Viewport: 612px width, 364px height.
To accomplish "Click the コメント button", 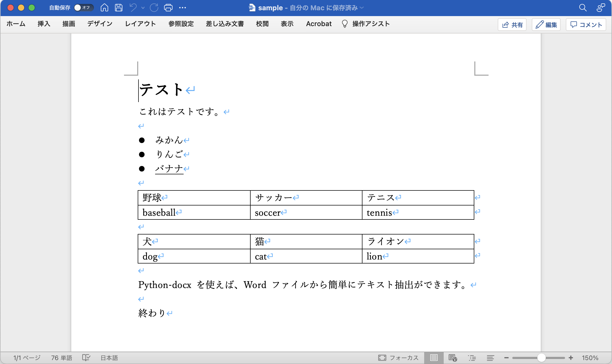I will (x=586, y=24).
